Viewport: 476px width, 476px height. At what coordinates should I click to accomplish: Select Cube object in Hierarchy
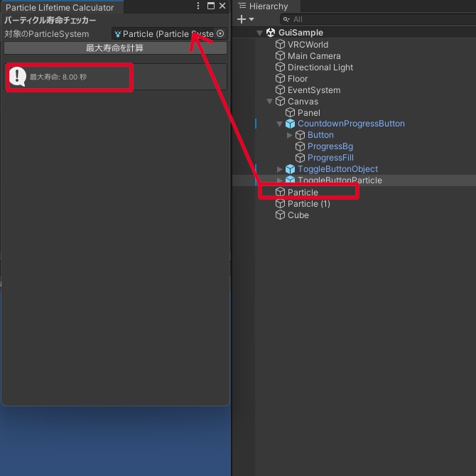pos(298,215)
